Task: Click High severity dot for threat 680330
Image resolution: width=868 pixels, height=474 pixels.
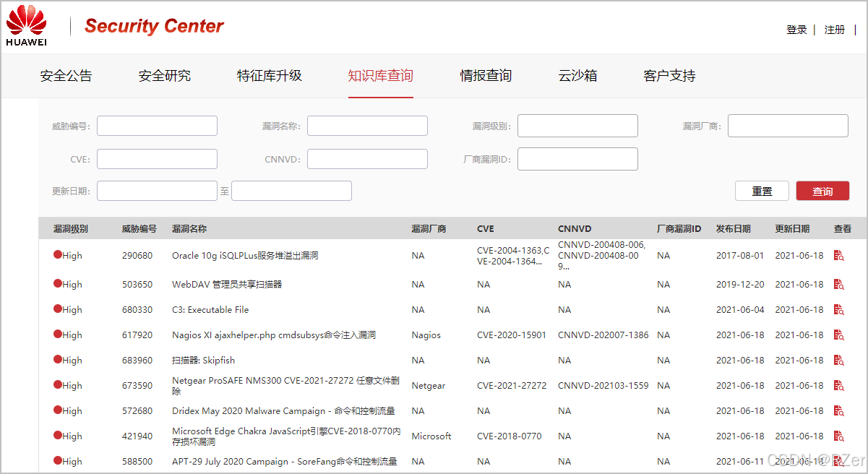Action: coord(58,309)
